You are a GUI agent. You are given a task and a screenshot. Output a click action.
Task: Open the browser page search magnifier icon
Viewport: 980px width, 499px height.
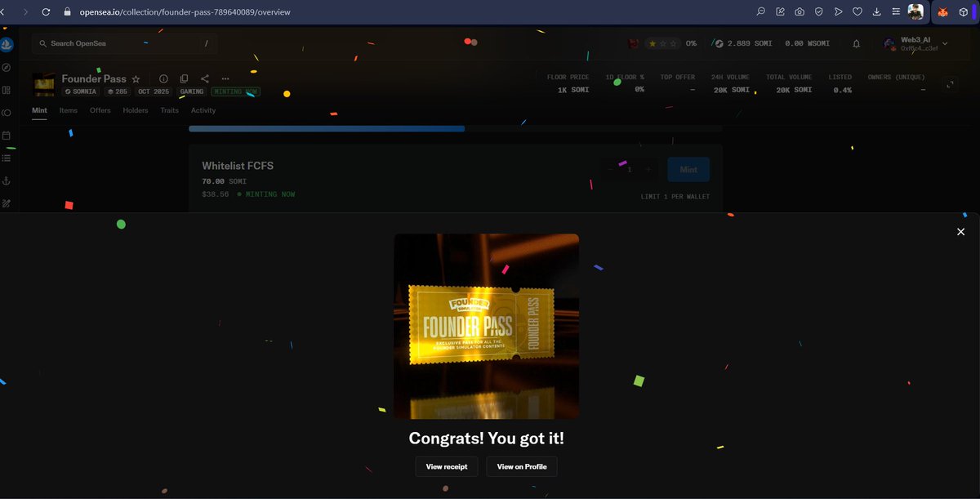click(x=760, y=11)
